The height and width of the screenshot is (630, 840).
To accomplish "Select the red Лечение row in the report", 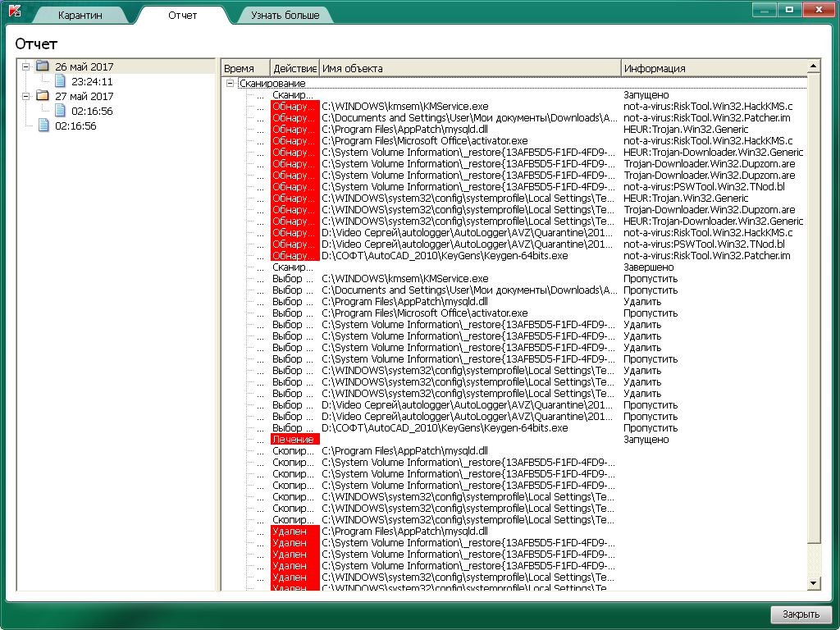I will tap(294, 440).
